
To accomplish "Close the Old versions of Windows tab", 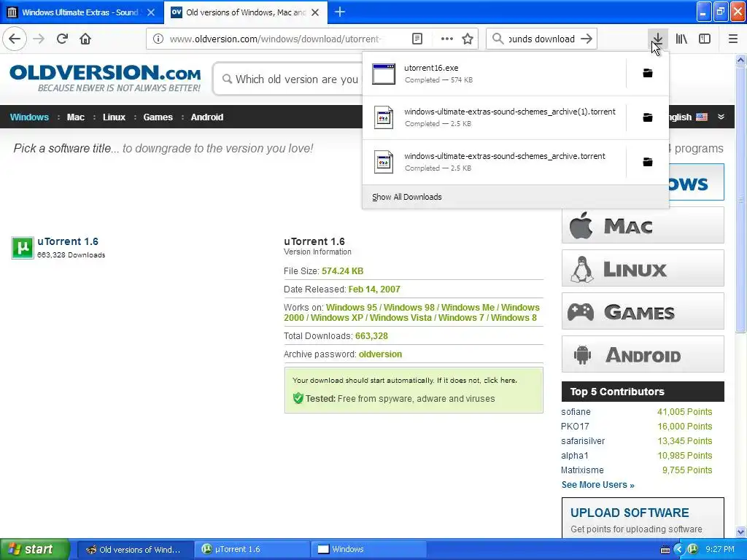I will coord(315,12).
